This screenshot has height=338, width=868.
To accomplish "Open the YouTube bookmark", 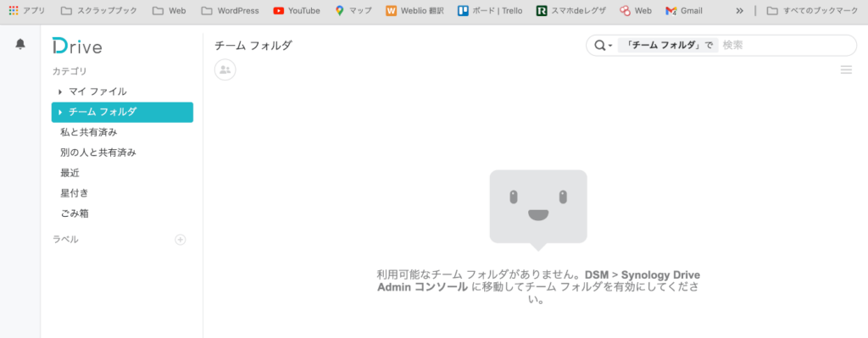I will pyautogui.click(x=297, y=10).
